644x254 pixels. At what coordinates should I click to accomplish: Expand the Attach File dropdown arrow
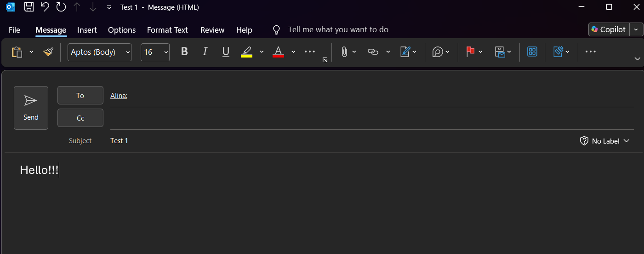click(x=354, y=52)
